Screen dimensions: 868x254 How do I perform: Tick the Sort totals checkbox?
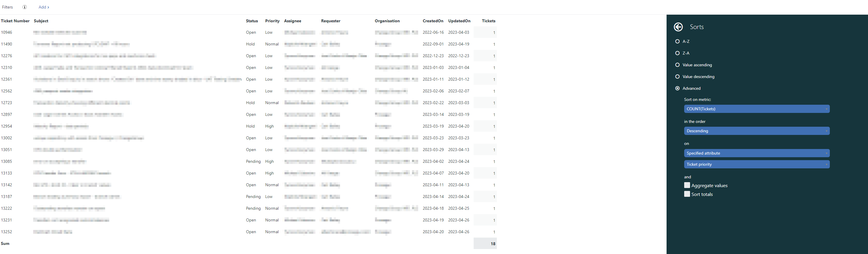pyautogui.click(x=687, y=194)
